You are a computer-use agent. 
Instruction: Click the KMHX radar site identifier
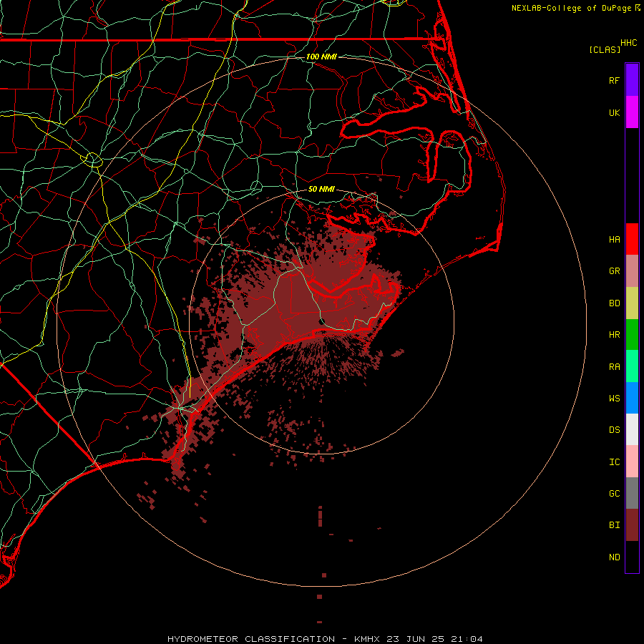coord(367,639)
